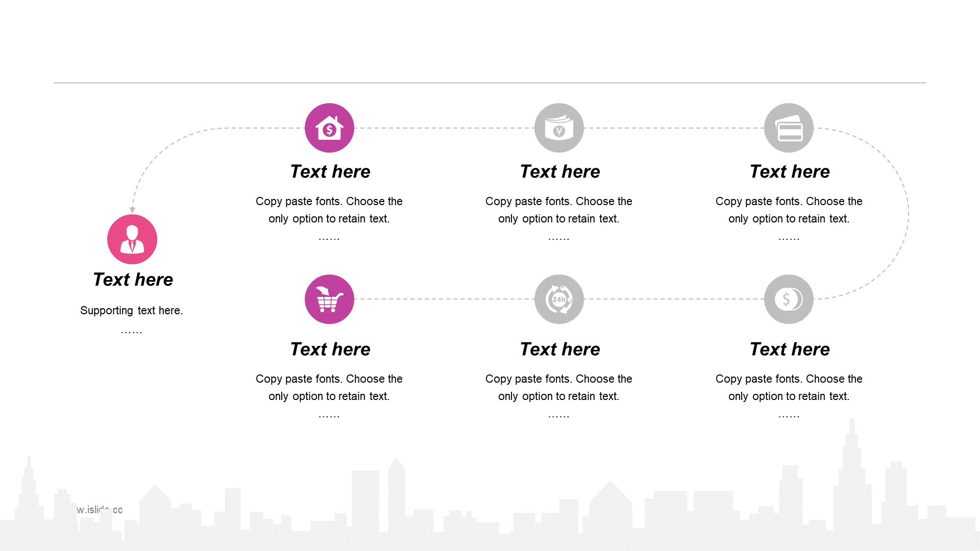
Task: Select 'Text here' heading under house icon
Action: tap(330, 171)
